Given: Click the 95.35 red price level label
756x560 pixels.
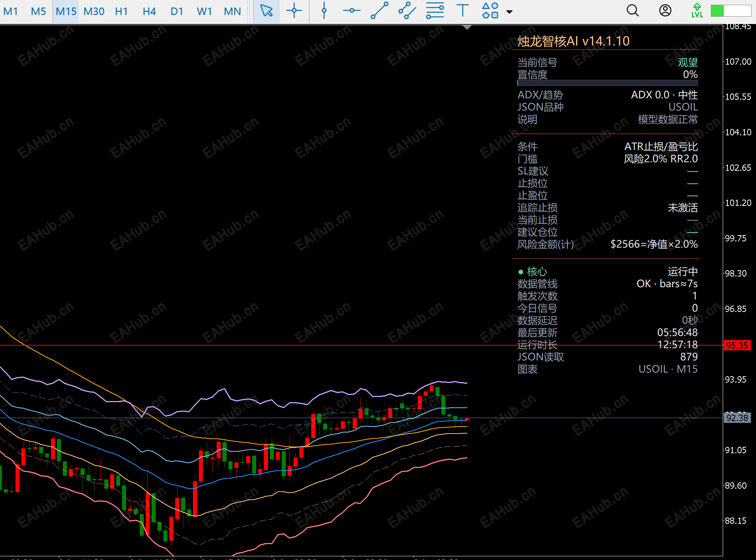Looking at the screenshot, I should (x=736, y=346).
